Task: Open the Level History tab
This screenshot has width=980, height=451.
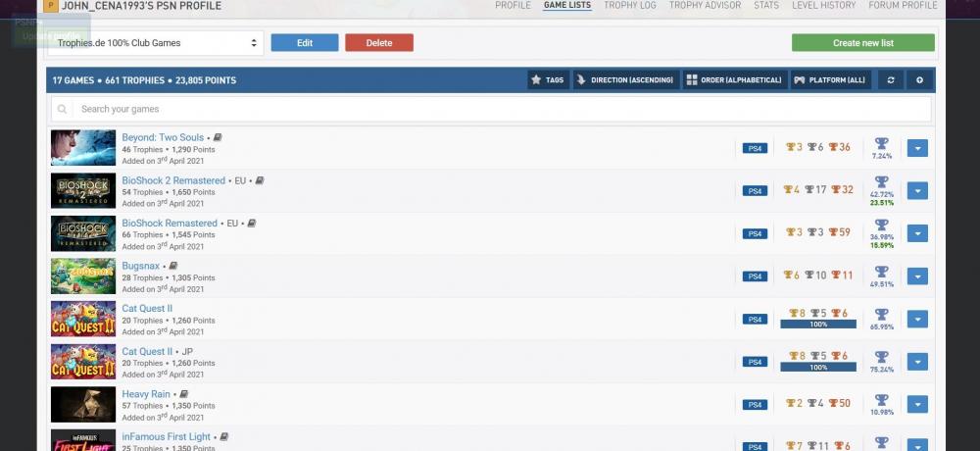Action: 824,6
